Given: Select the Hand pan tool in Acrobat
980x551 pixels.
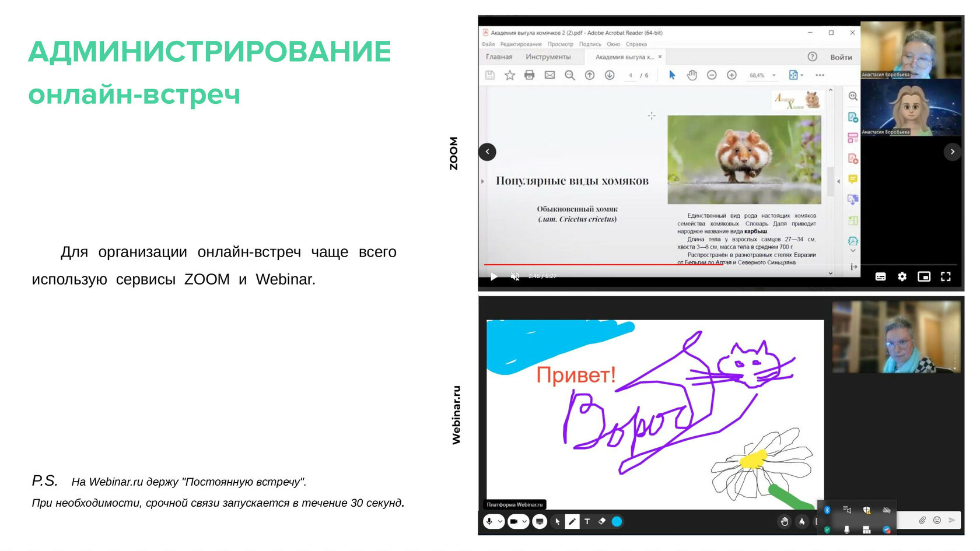Looking at the screenshot, I should pyautogui.click(x=692, y=75).
